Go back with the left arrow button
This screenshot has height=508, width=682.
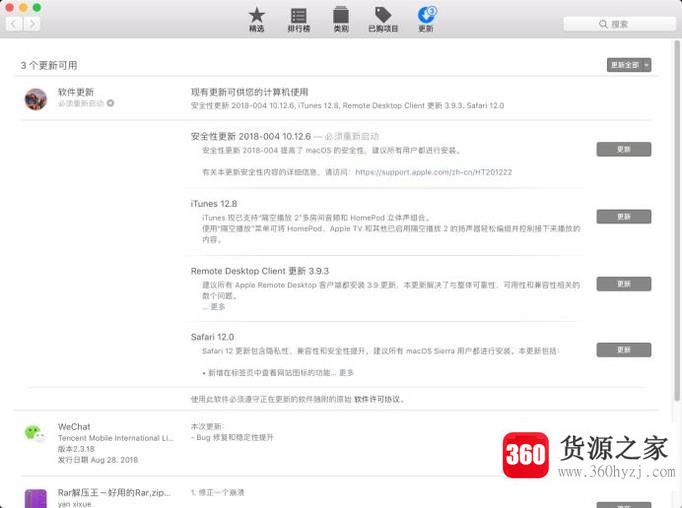point(14,24)
